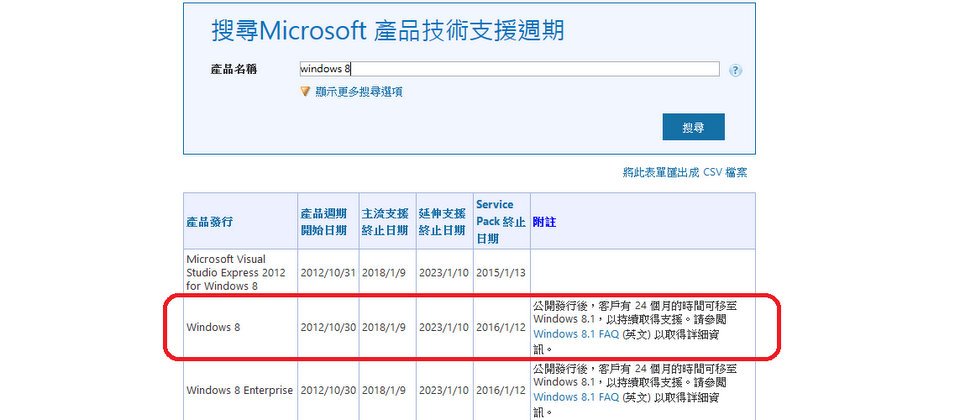Select the Windows 8 Enterprise product cell
This screenshot has height=420, width=960.
(x=239, y=390)
